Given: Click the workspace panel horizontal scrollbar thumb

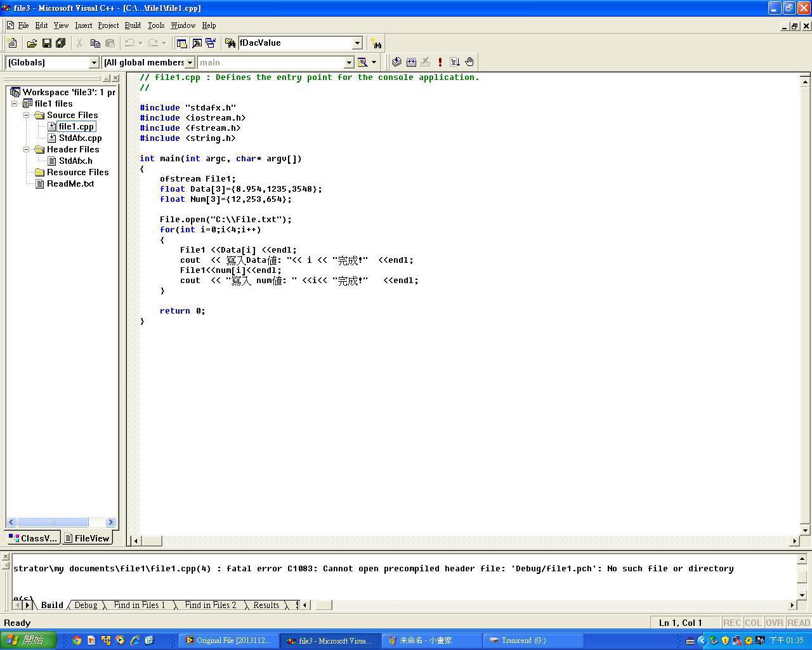Looking at the screenshot, I should tap(53, 522).
